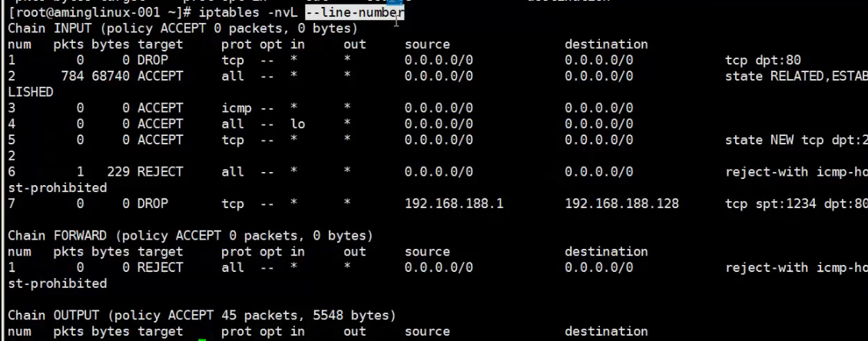
Task: Click the destination IP 192.168.188.128
Action: 621,204
